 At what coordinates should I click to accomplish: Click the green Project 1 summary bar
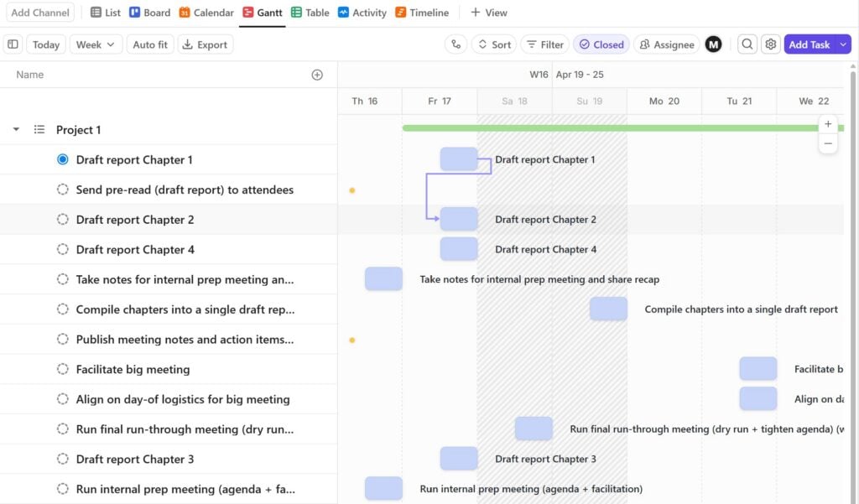[622, 128]
